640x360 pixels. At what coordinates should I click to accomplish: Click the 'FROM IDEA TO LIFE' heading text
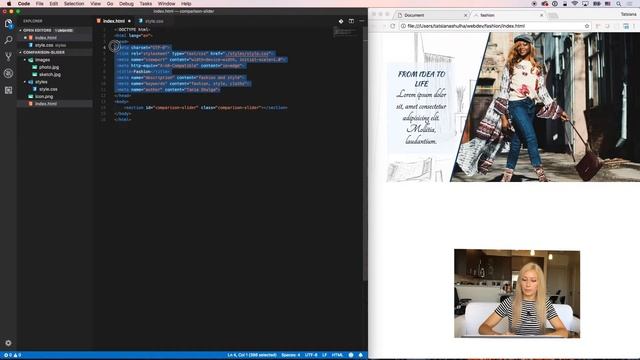tap(421, 79)
